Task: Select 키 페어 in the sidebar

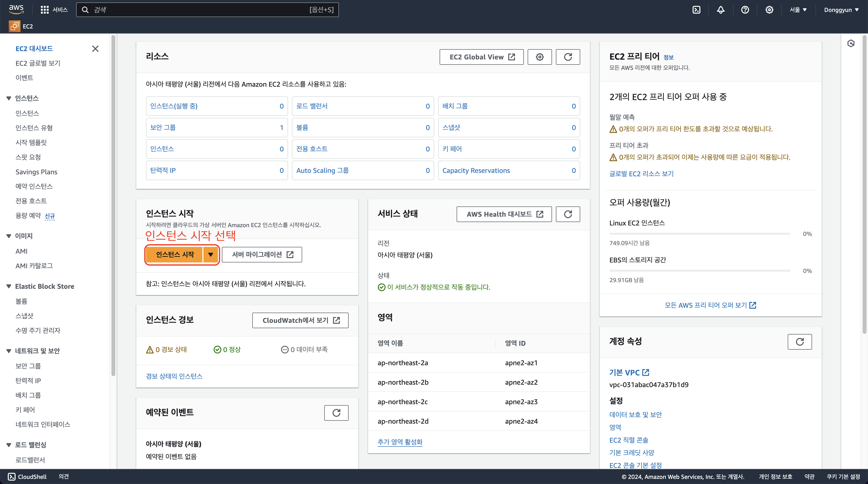Action: pos(25,410)
